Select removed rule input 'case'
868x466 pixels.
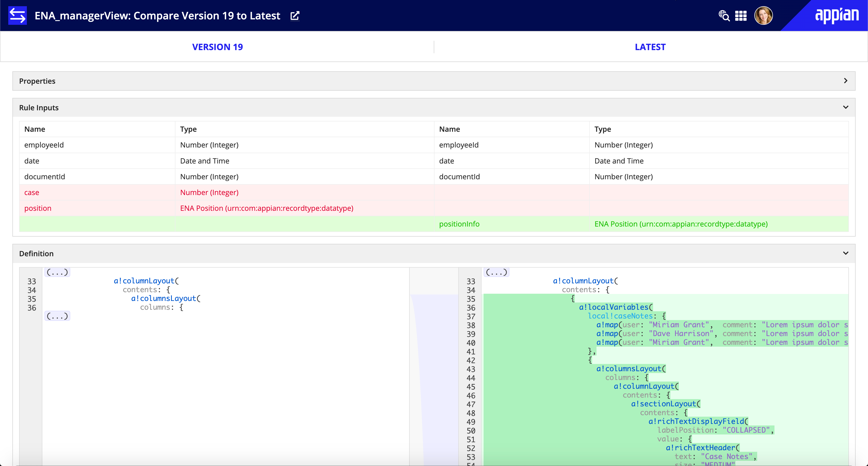tap(32, 192)
